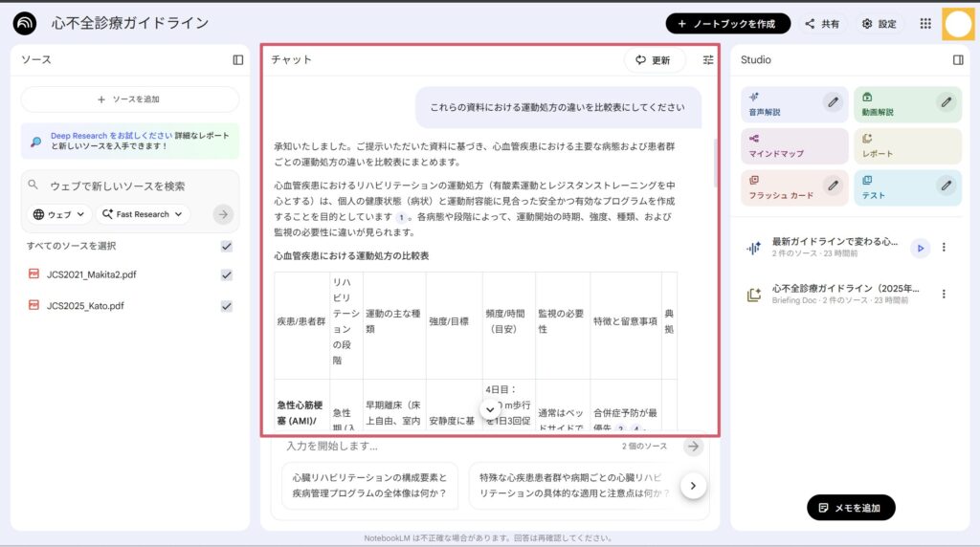This screenshot has width=980, height=547.
Task: Open the 設定 menu in the header
Action: tap(879, 24)
